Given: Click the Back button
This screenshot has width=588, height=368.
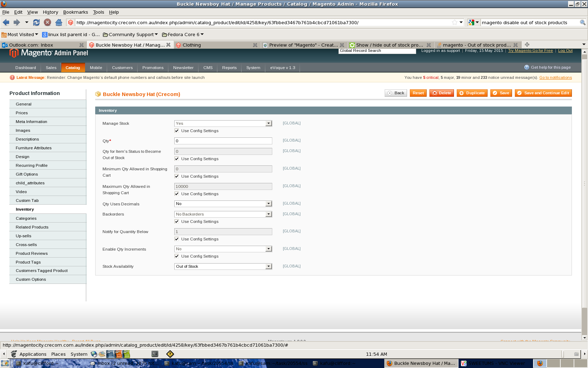Looking at the screenshot, I should pyautogui.click(x=396, y=93).
